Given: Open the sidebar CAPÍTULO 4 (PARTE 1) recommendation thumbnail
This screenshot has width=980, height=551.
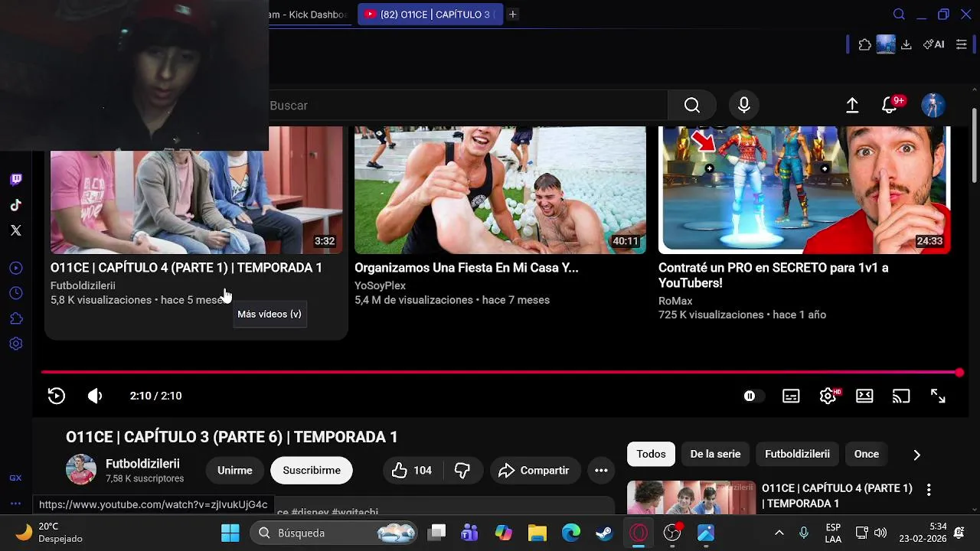Looking at the screenshot, I should coord(691,497).
